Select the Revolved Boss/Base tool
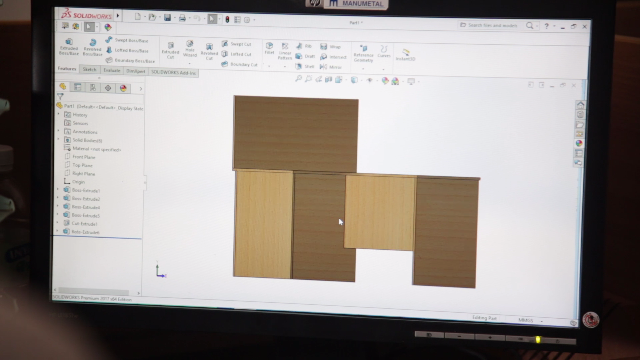 [93, 48]
